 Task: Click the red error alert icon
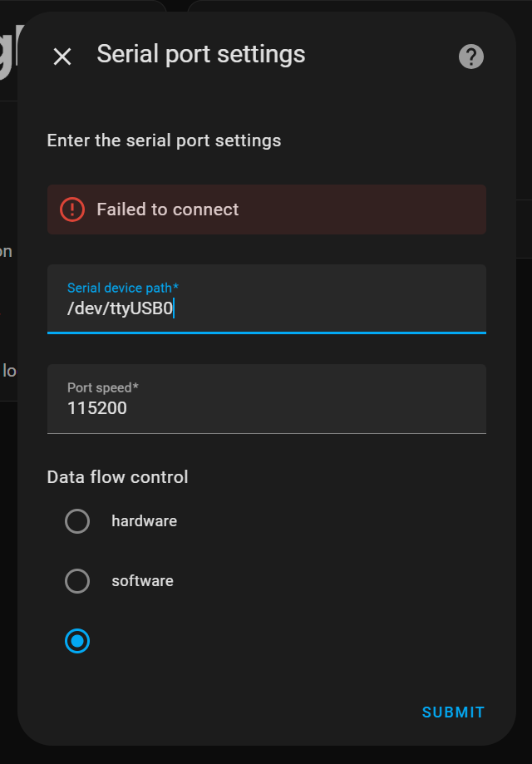tap(72, 209)
